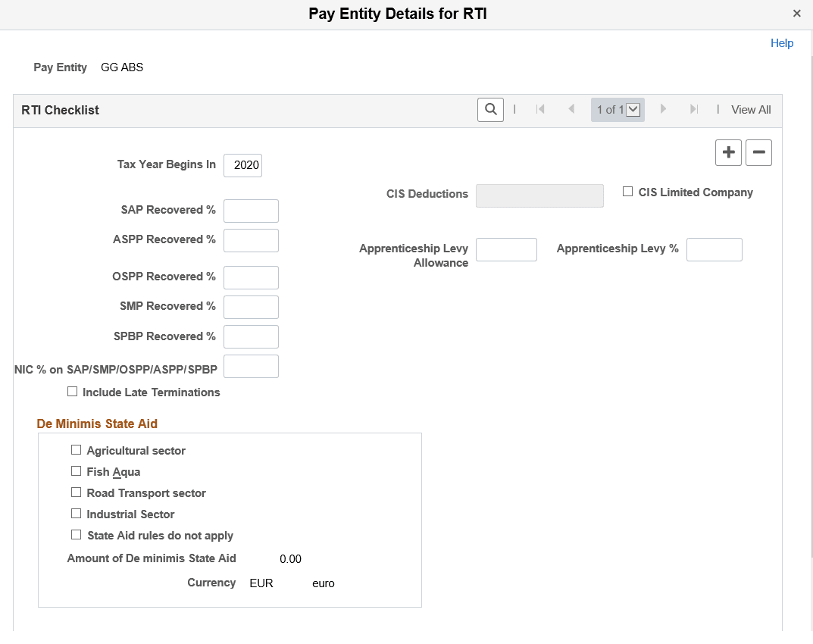Viewport: 813px width, 644px height.
Task: Open the Help link
Action: [782, 42]
